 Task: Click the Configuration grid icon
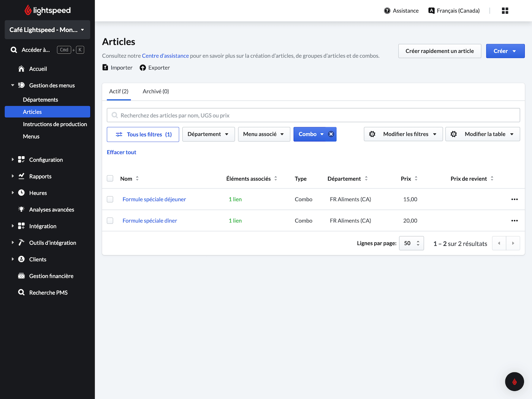pos(21,160)
